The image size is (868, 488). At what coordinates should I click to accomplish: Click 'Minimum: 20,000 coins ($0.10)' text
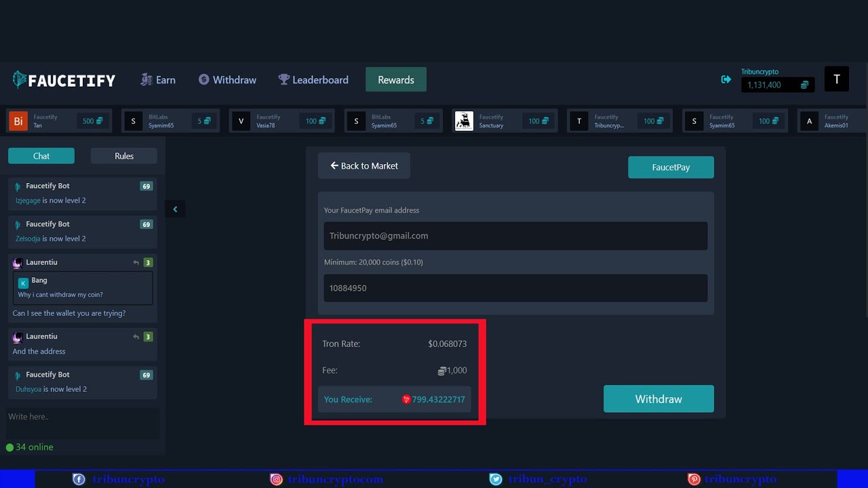374,262
